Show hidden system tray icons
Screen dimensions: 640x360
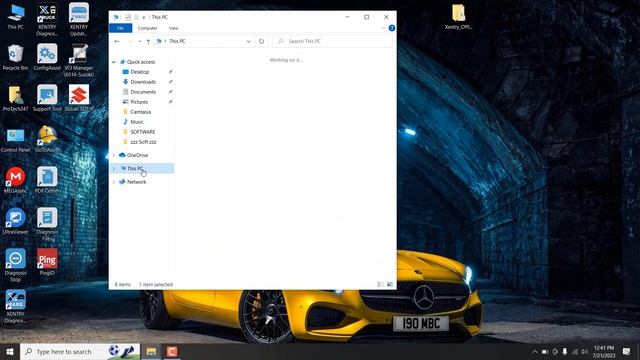[534, 351]
